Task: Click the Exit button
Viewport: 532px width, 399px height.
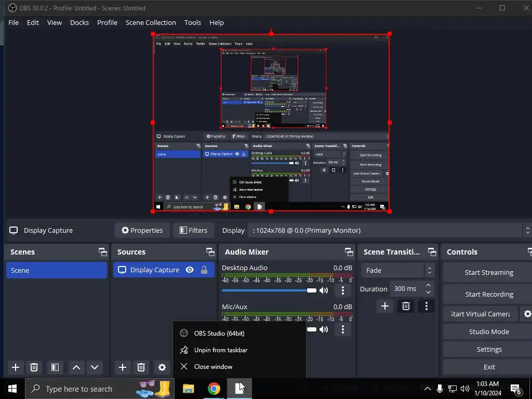Action: pyautogui.click(x=488, y=367)
